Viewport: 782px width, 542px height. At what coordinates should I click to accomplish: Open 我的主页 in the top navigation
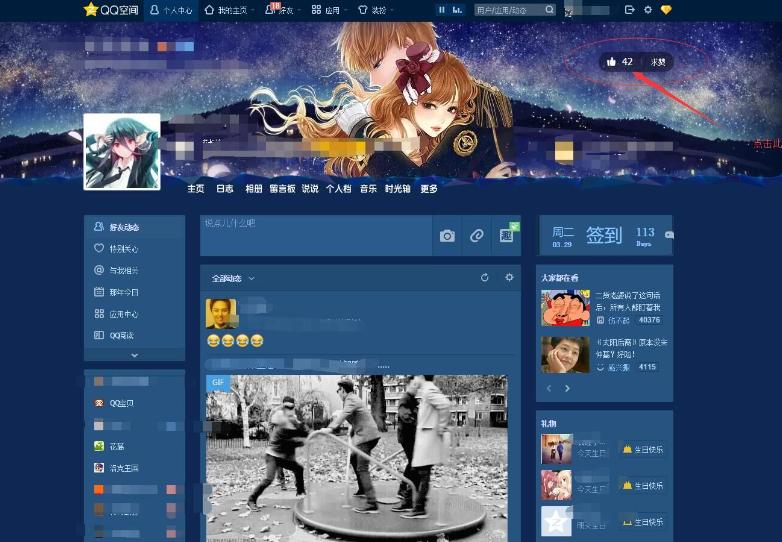tap(226, 10)
